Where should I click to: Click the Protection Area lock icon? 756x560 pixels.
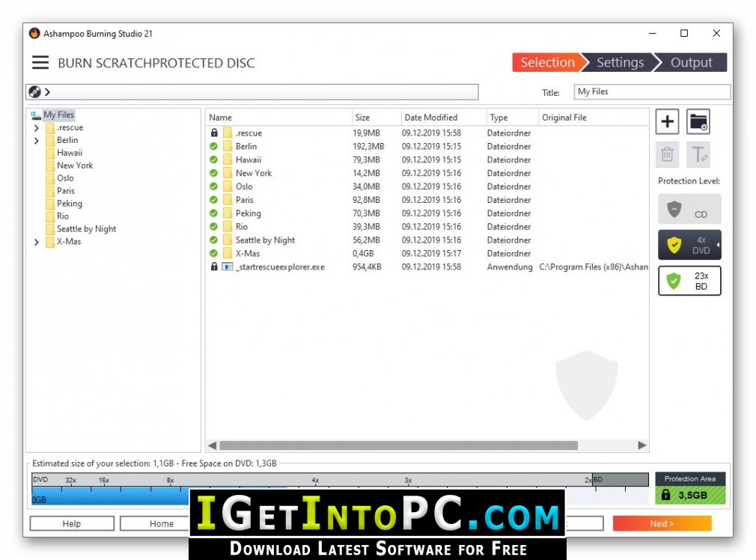tap(666, 495)
